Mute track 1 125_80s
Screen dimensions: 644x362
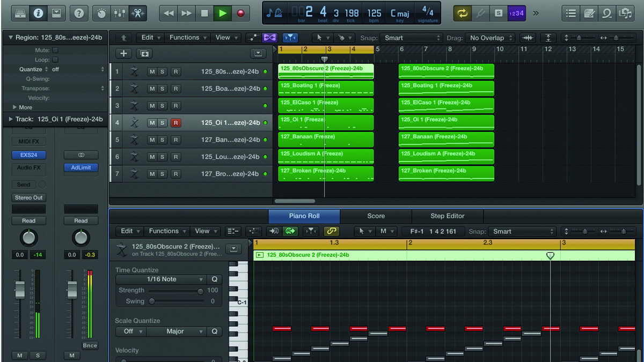(152, 71)
